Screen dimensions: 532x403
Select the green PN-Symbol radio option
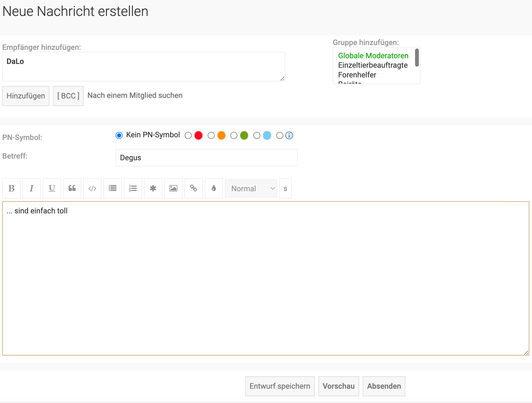point(234,135)
